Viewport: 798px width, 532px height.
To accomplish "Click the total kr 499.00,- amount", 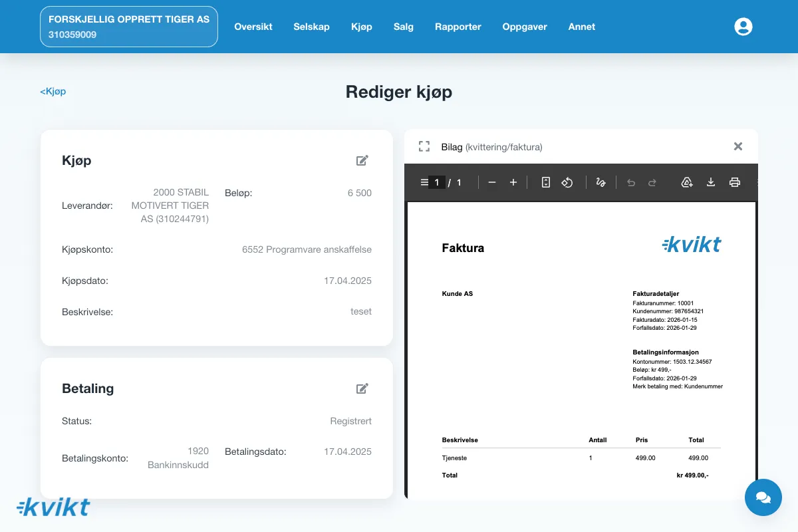I will [x=692, y=475].
